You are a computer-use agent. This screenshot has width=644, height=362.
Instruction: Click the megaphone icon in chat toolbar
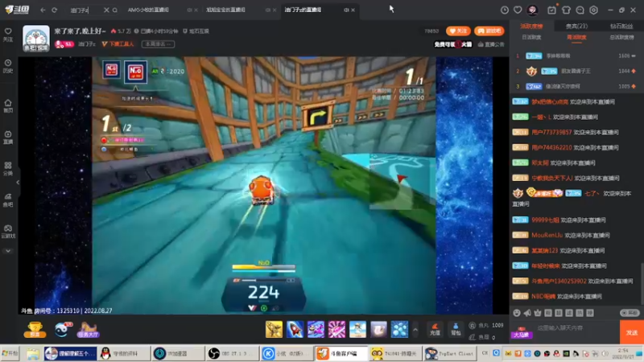click(x=527, y=313)
